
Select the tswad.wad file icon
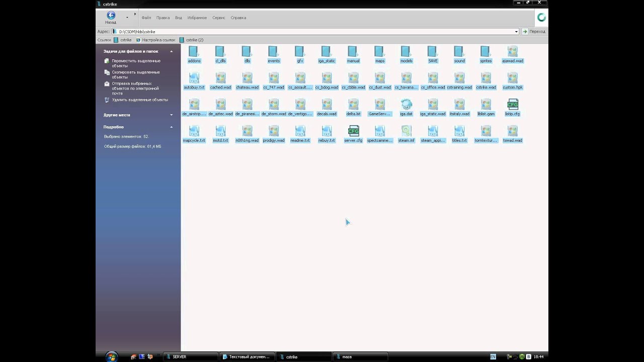(512, 131)
